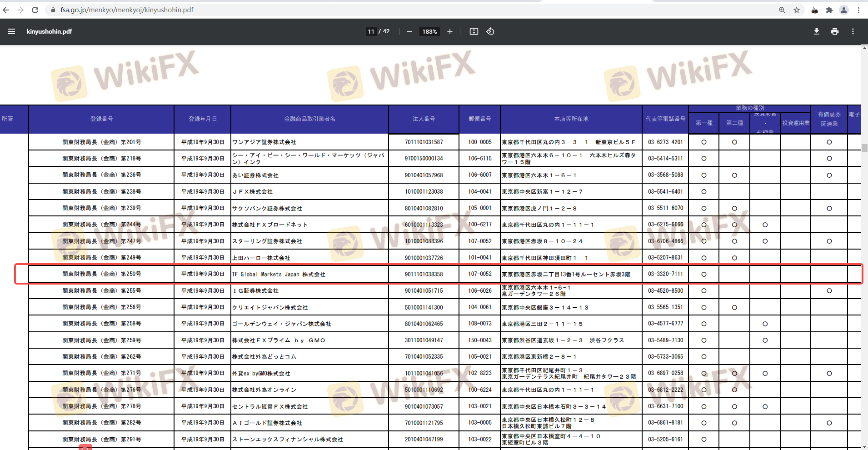Open the PDF viewer more actions menu
Screen dimensions: 868x450
(x=853, y=31)
